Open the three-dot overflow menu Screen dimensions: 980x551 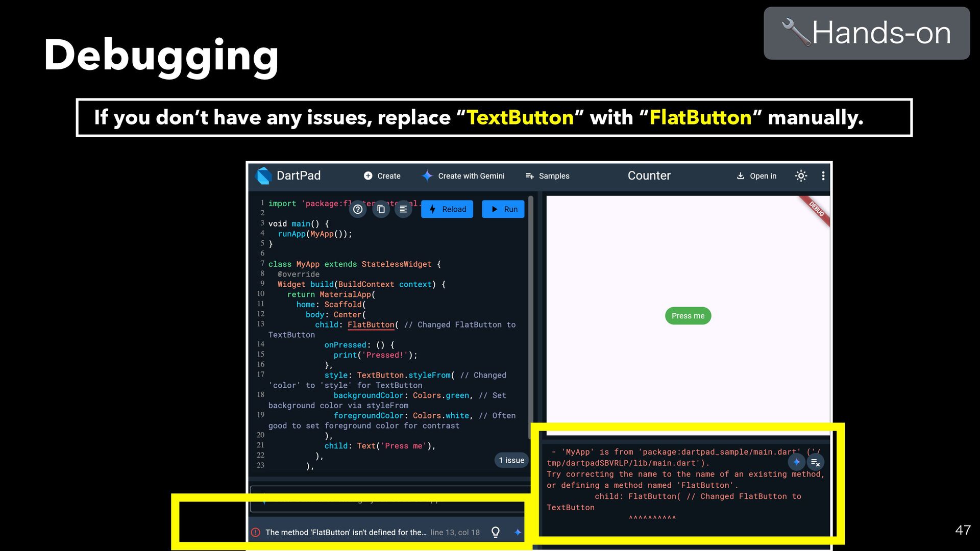click(x=823, y=176)
